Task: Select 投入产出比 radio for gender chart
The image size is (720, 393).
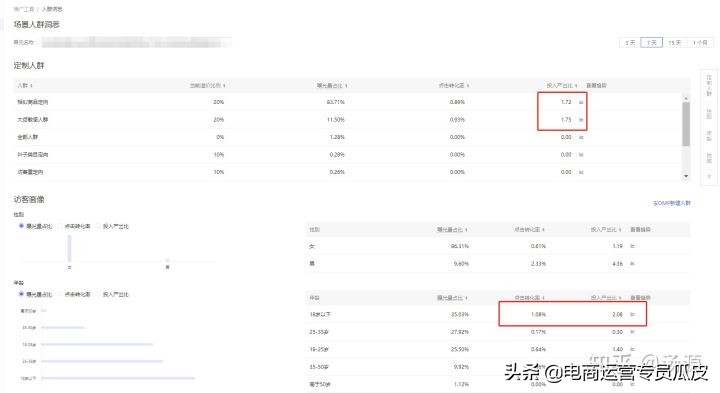Action: (x=99, y=226)
